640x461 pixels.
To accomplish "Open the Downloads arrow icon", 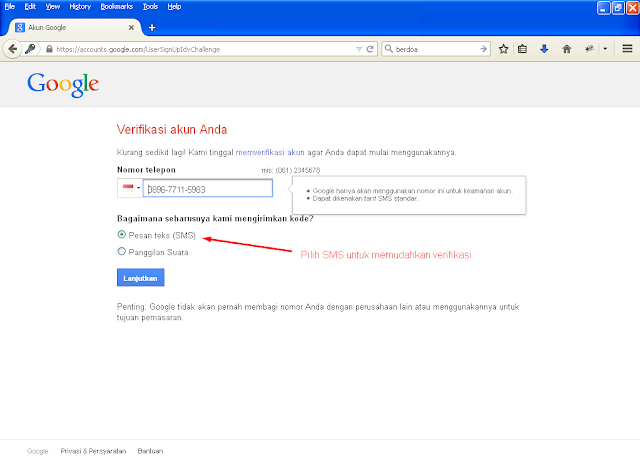I will pyautogui.click(x=544, y=49).
